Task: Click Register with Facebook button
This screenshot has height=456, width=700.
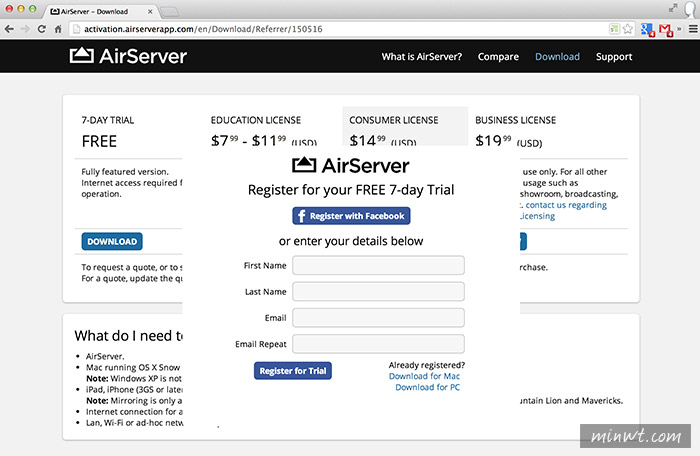Action: click(351, 216)
